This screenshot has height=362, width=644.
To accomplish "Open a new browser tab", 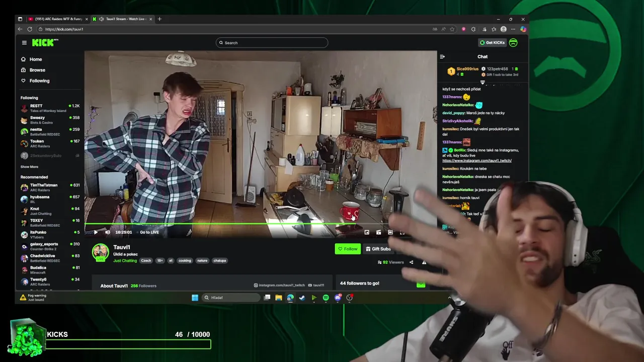I will (159, 19).
